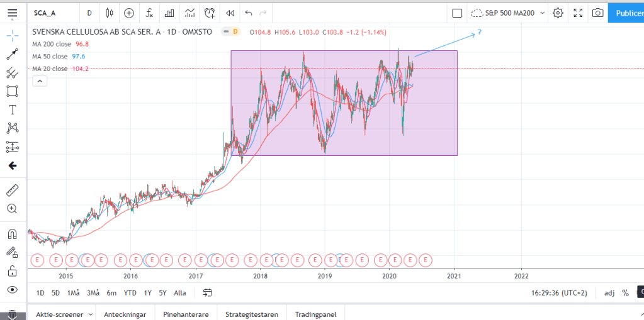Collapse the indicator legend with chevron
The height and width of the screenshot is (320, 644).
(39, 80)
